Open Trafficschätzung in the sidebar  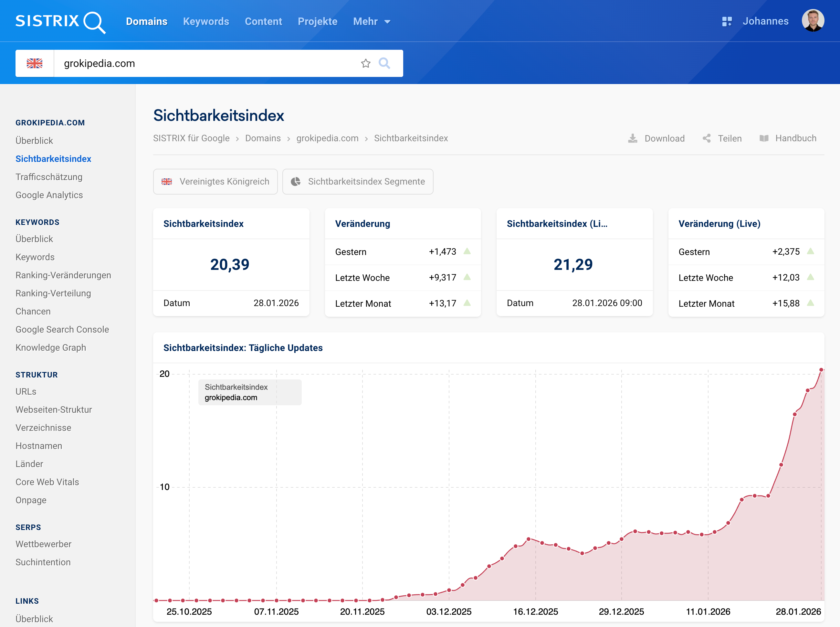[49, 177]
